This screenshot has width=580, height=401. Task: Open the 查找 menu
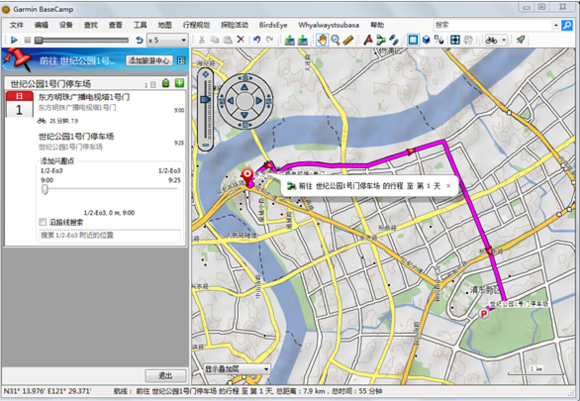[x=91, y=25]
